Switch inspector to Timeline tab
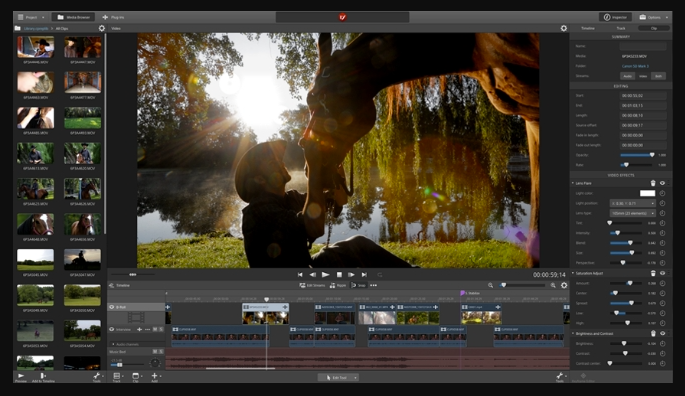The height and width of the screenshot is (396, 685). point(588,28)
